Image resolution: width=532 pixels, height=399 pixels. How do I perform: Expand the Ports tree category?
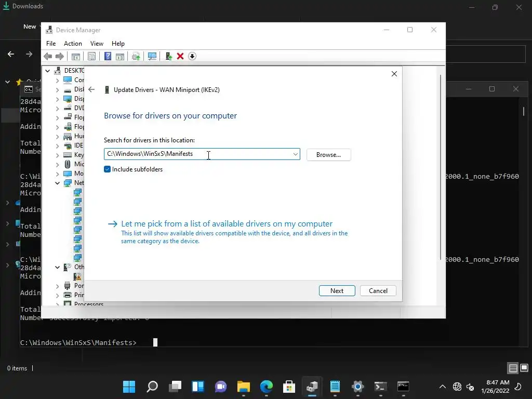[x=57, y=286]
